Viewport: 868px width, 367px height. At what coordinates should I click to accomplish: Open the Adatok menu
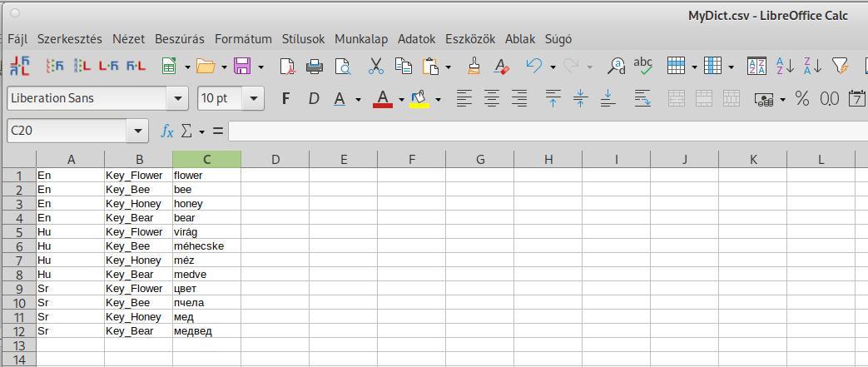(x=416, y=39)
